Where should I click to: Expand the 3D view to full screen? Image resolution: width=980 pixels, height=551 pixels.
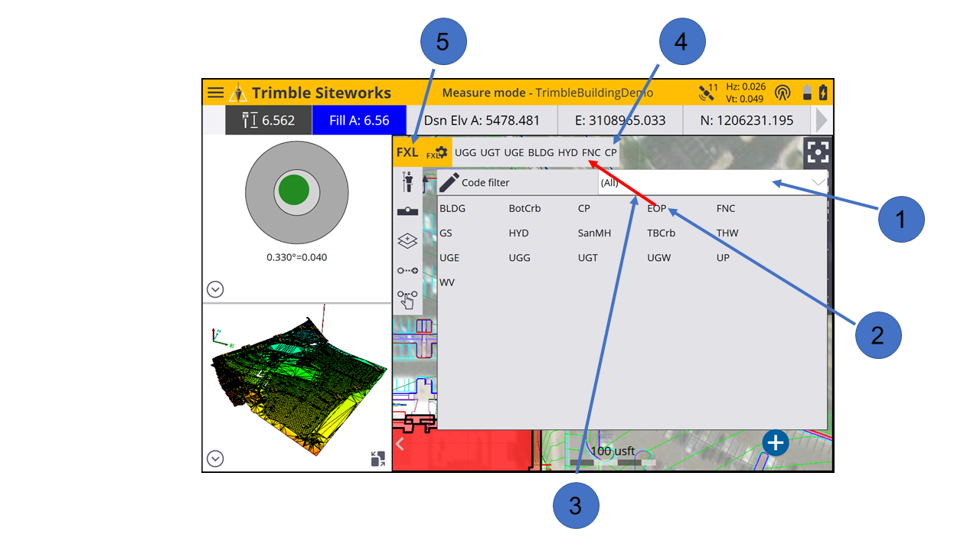coord(377,459)
